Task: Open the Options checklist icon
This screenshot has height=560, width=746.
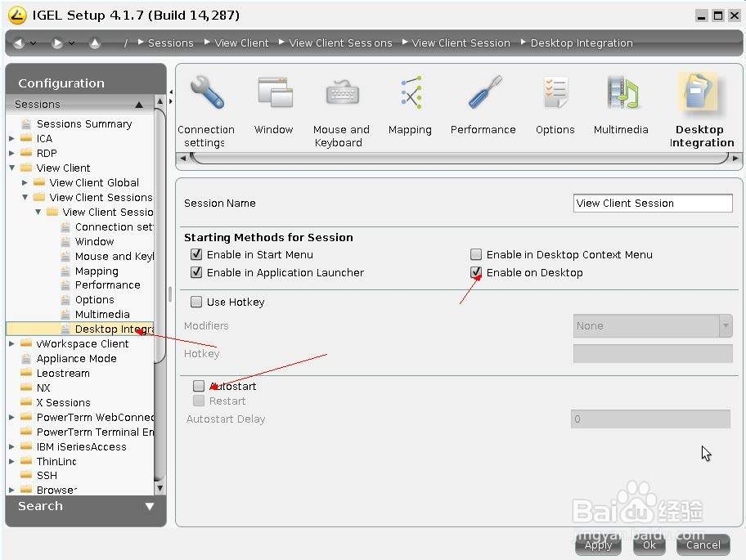Action: 555,92
